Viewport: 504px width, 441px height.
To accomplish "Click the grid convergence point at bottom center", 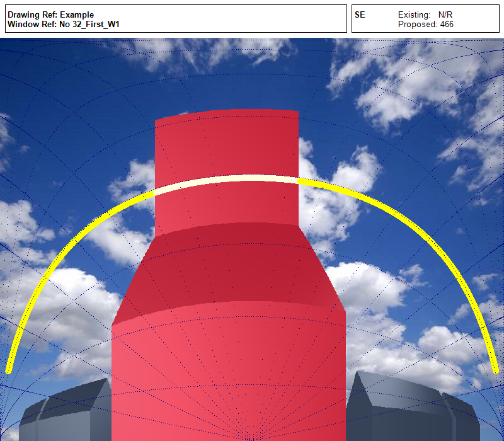I will pyautogui.click(x=251, y=437).
